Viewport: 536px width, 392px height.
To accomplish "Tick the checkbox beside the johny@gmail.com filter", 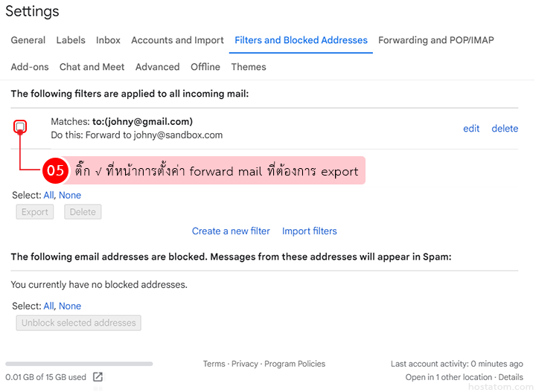I will point(20,127).
